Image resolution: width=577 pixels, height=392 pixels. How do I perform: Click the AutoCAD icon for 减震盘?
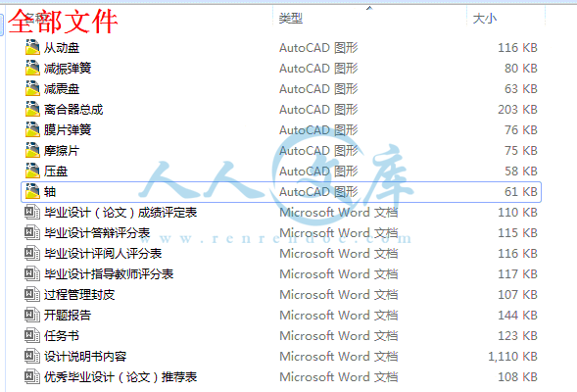(32, 88)
